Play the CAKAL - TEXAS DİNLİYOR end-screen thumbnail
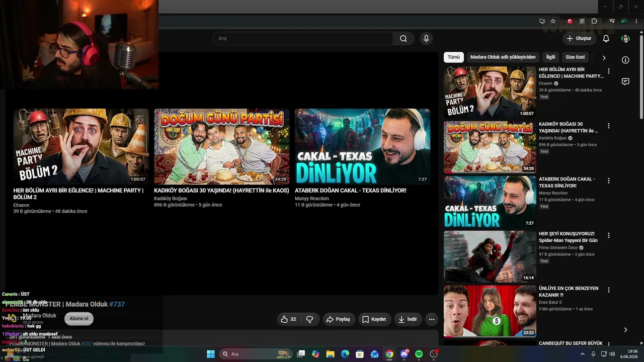 (x=362, y=146)
